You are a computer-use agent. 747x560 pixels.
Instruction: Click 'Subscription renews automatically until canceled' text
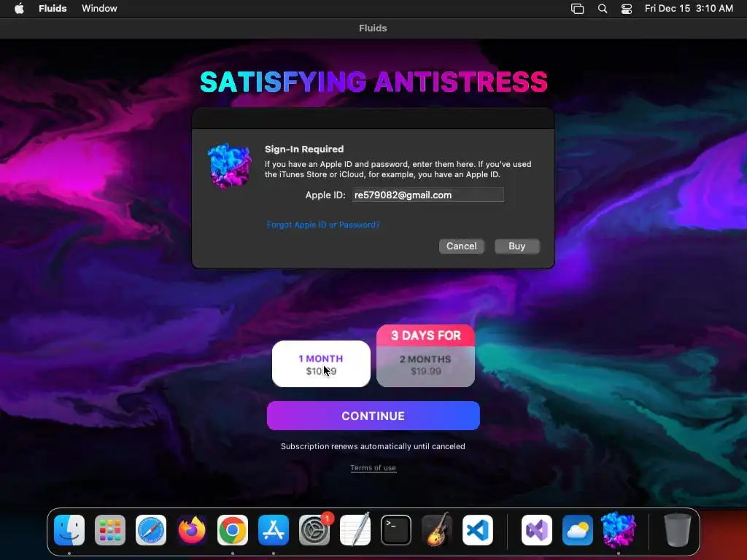(373, 446)
